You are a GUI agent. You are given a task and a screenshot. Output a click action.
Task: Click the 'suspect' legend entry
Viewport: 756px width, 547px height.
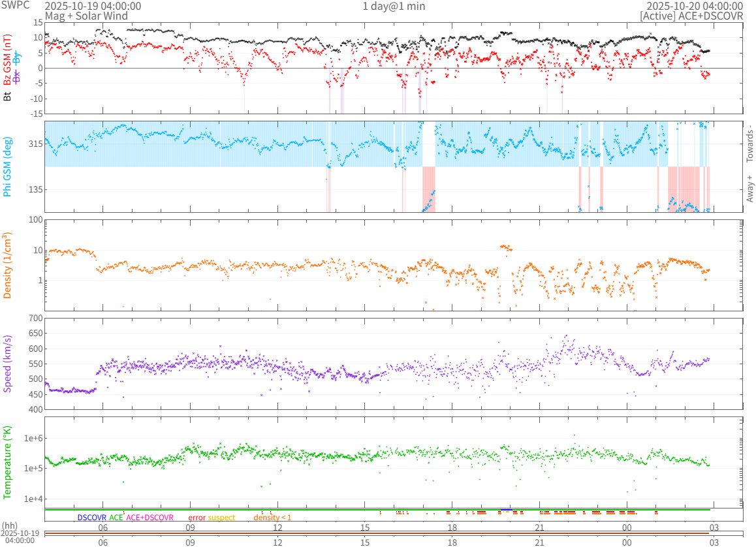pos(221,518)
